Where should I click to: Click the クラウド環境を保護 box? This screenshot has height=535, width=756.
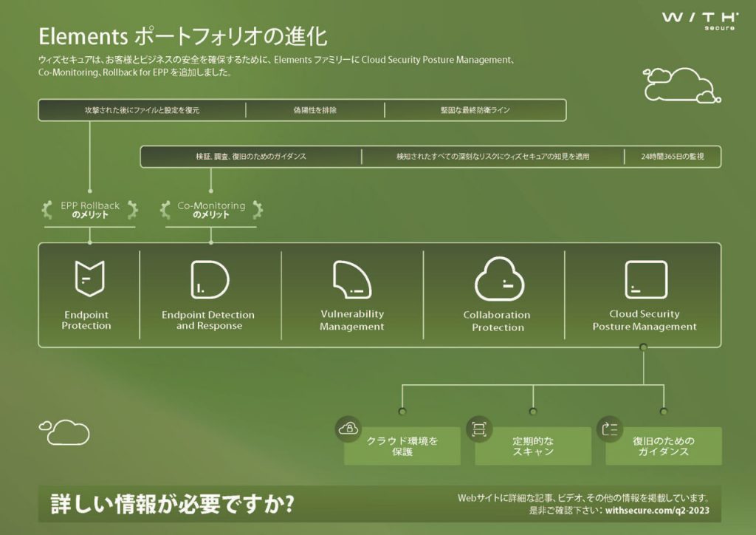pyautogui.click(x=402, y=446)
